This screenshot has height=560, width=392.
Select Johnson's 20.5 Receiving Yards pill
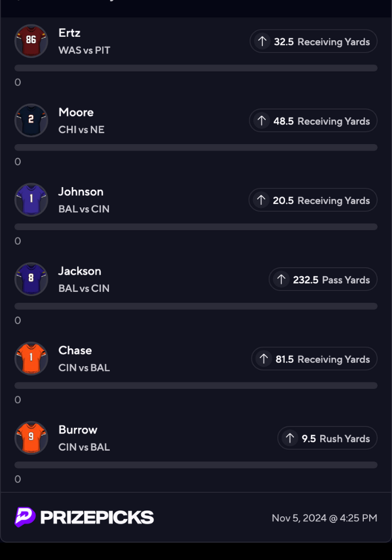(x=313, y=200)
